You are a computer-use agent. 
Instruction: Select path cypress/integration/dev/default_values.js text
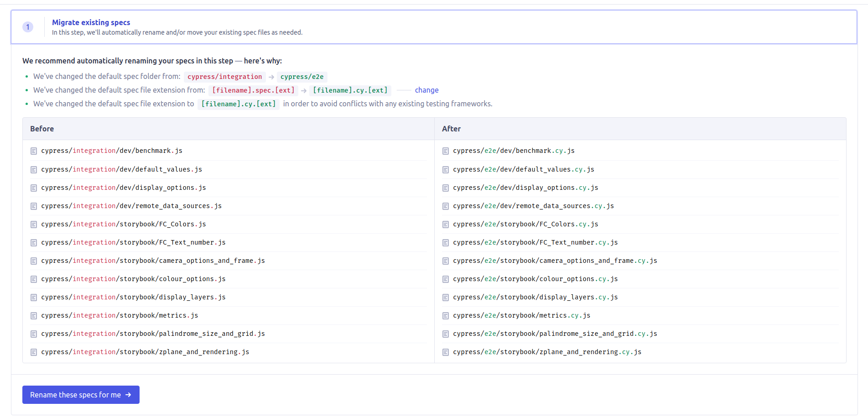[121, 169]
